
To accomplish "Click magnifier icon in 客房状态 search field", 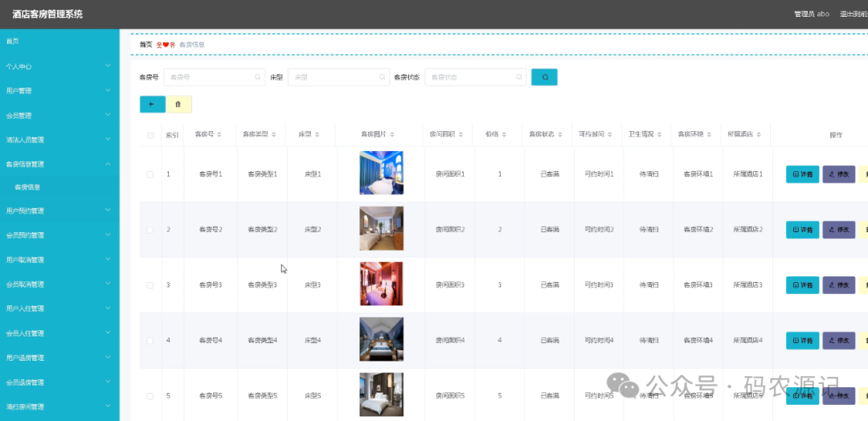I will tap(518, 77).
